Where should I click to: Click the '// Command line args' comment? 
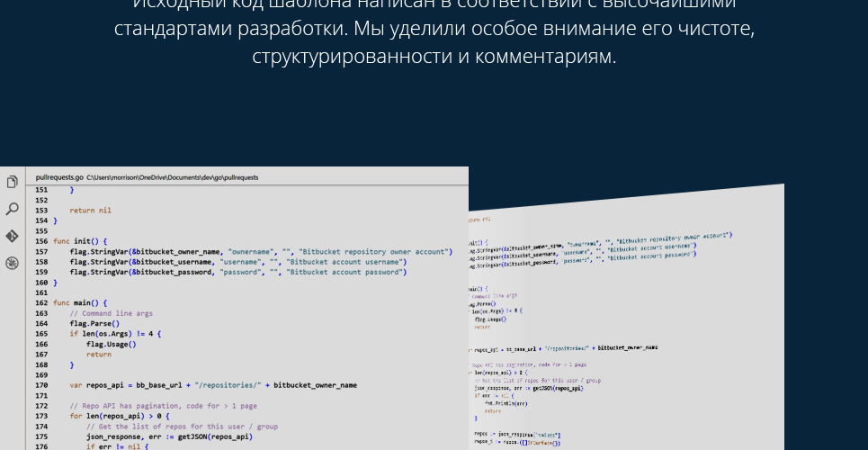click(111, 314)
